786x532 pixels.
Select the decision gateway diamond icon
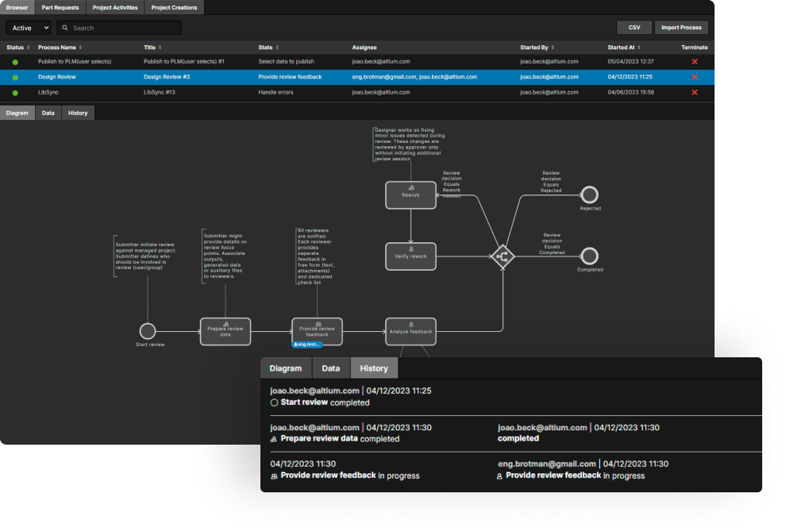pos(503,256)
